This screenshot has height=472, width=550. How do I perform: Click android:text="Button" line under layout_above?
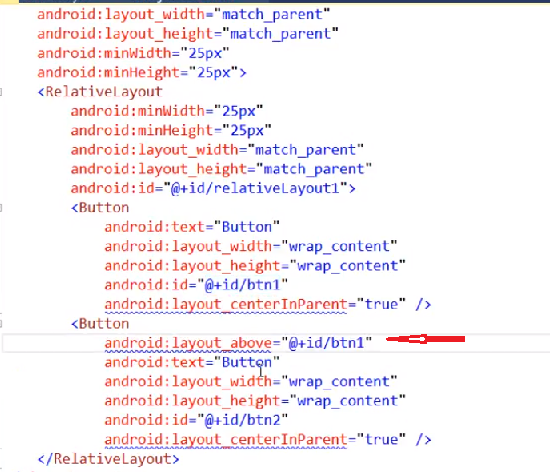[x=192, y=362]
